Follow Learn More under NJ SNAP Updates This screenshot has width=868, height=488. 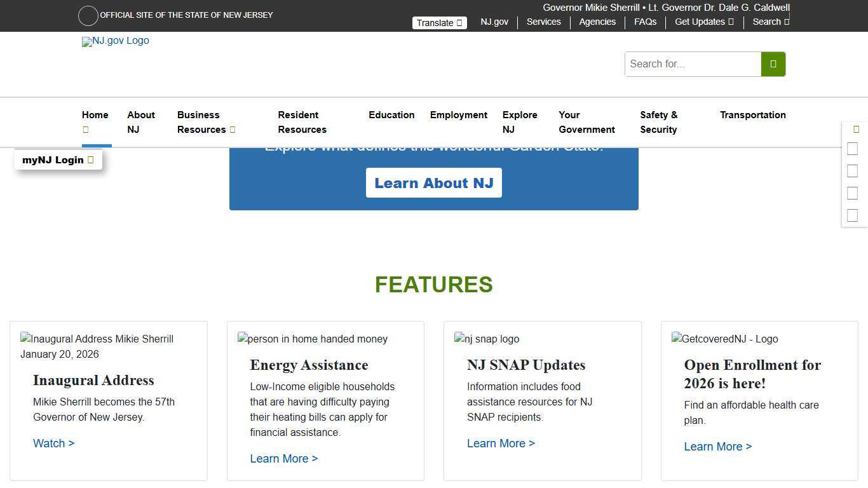click(x=501, y=443)
